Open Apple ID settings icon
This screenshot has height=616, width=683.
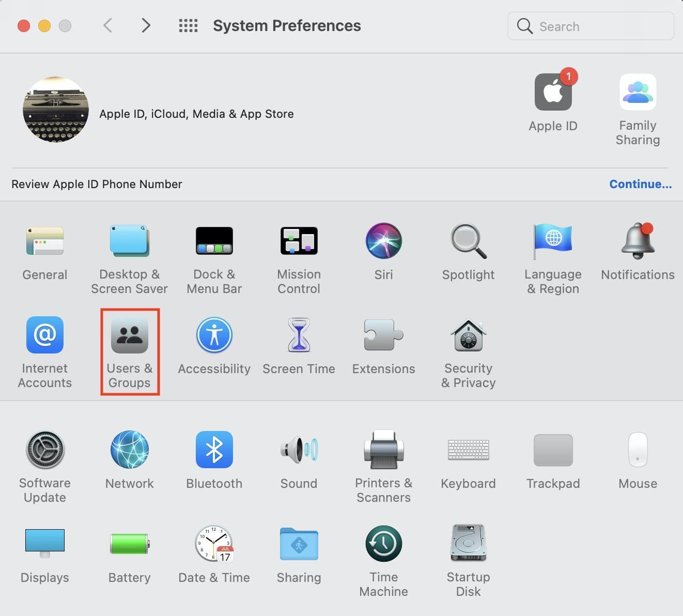(553, 92)
